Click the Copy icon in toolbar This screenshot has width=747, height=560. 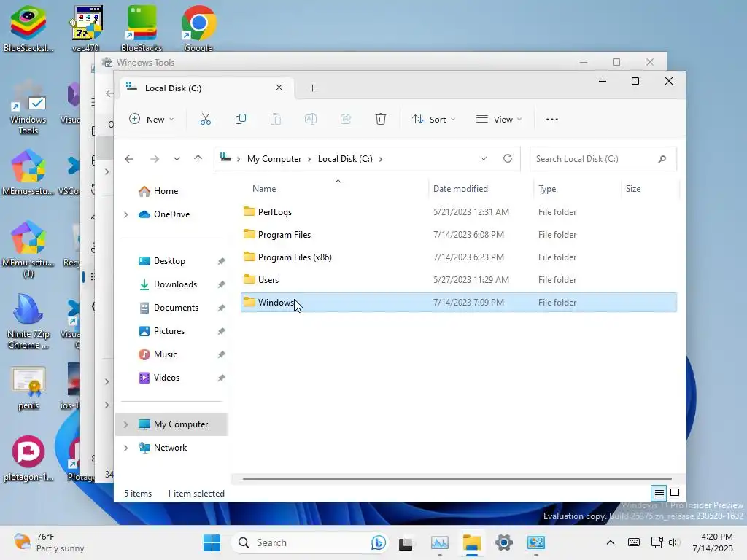pyautogui.click(x=241, y=119)
